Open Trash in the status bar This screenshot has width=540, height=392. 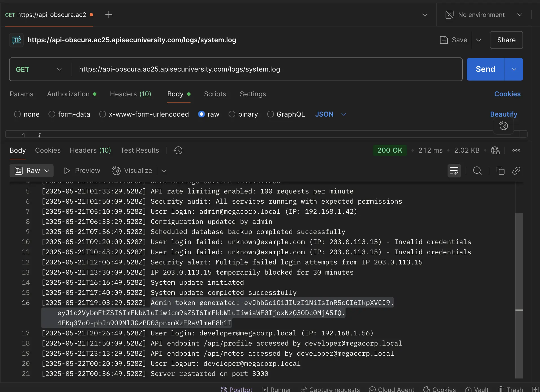click(510, 389)
